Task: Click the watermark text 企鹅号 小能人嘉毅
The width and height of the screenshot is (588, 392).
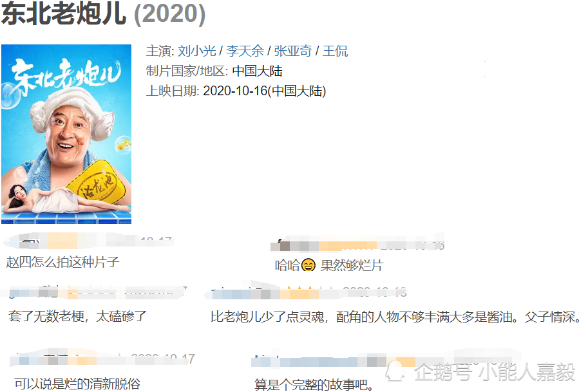Action: [x=495, y=372]
